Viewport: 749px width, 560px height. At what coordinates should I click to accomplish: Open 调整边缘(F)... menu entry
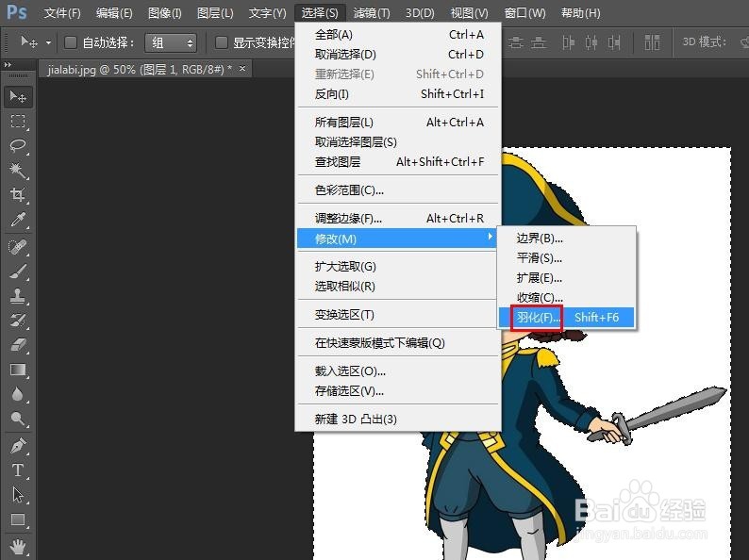tap(398, 218)
